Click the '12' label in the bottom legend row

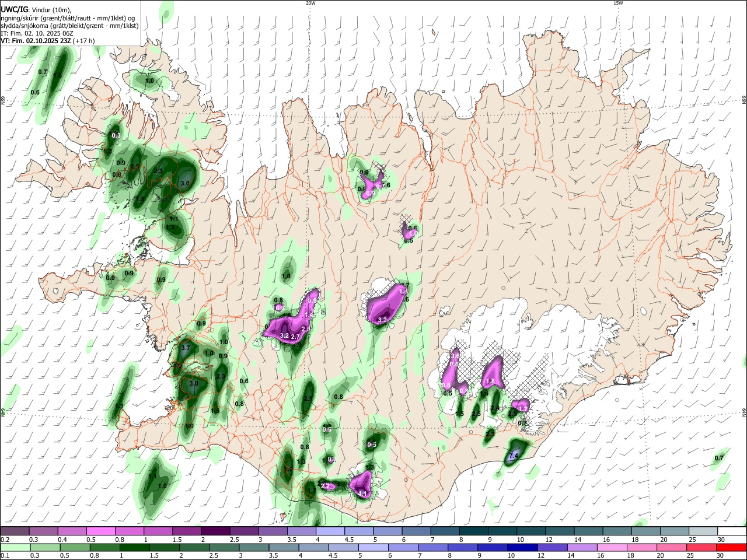click(541, 556)
